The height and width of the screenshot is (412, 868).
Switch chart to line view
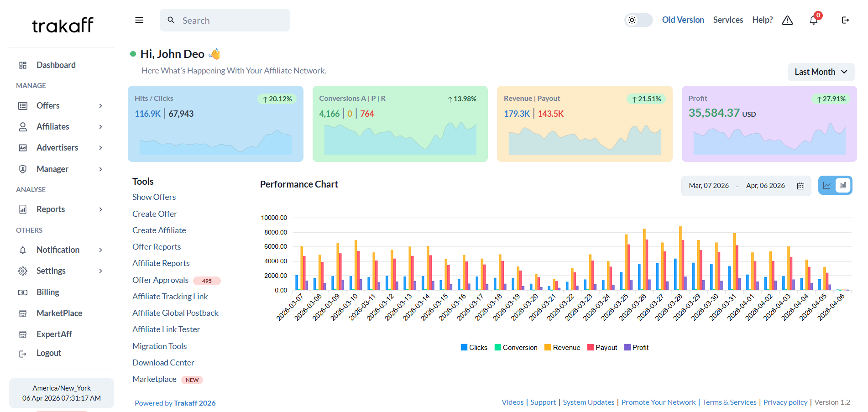click(827, 185)
